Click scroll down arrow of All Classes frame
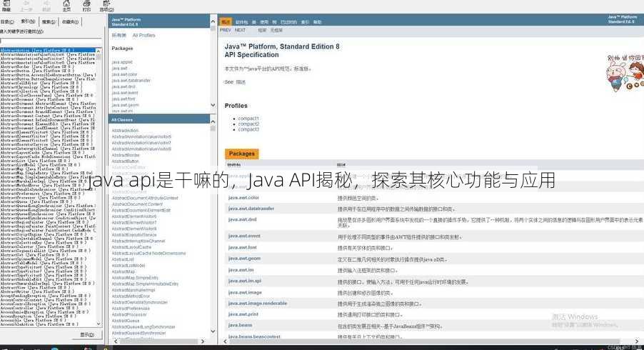The width and height of the screenshot is (644, 350). [x=213, y=331]
